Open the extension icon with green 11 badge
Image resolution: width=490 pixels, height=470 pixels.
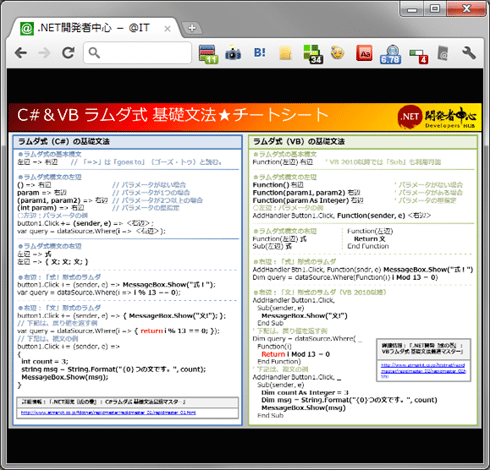pyautogui.click(x=208, y=54)
